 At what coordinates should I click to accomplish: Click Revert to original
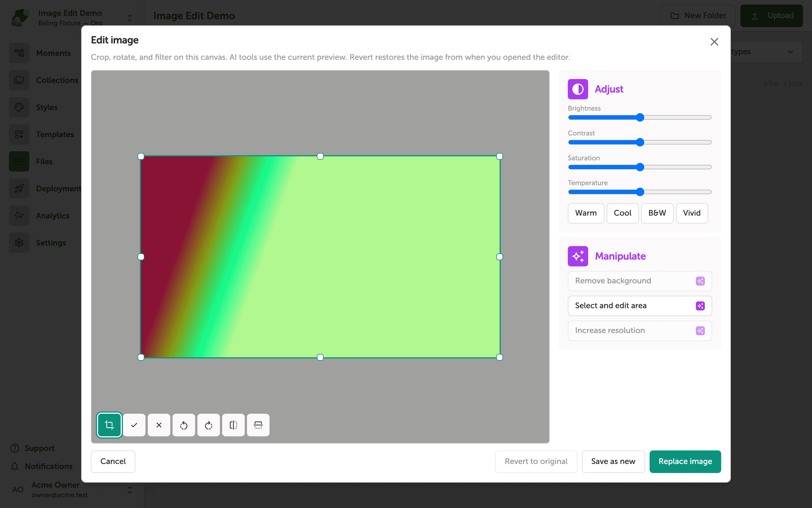point(536,461)
